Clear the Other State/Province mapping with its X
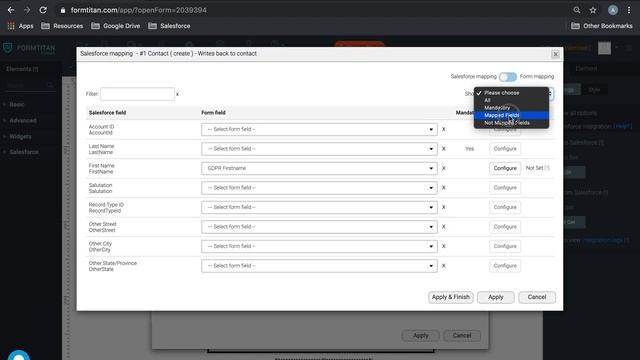This screenshot has width=640, height=360. [x=444, y=266]
